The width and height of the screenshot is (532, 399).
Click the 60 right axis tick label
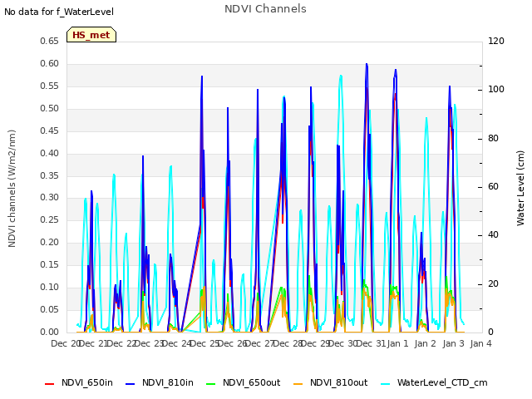click(493, 186)
